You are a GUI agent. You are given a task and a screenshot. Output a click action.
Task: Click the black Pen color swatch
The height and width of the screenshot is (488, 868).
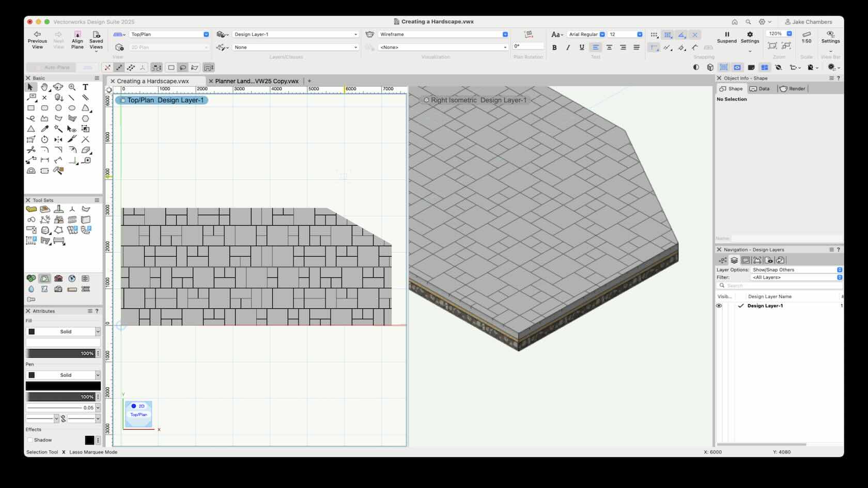(63, 386)
